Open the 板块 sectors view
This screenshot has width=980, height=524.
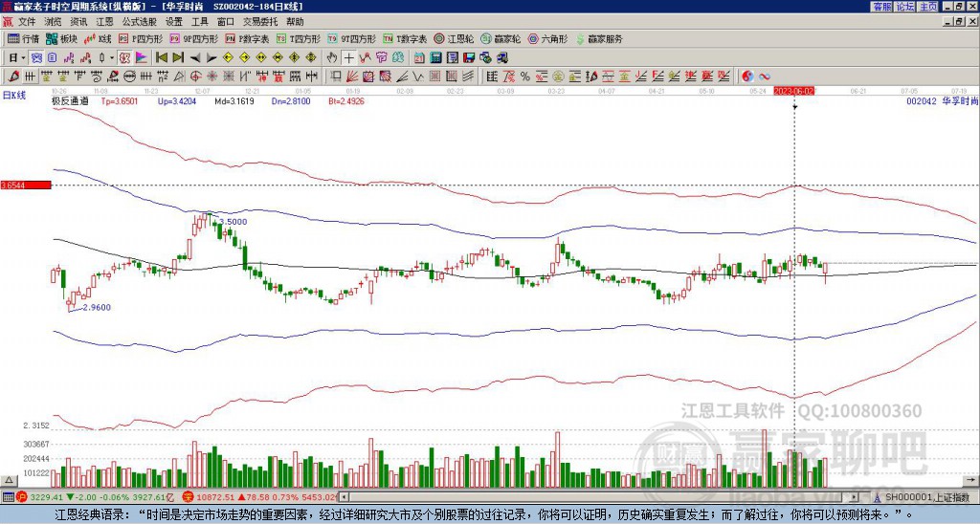pyautogui.click(x=61, y=38)
